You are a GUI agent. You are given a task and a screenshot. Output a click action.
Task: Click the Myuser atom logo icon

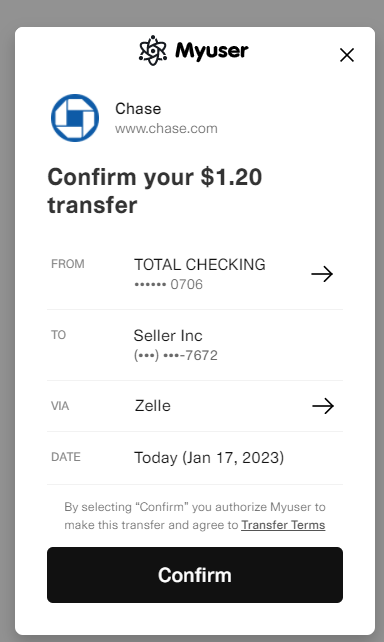[x=153, y=51]
